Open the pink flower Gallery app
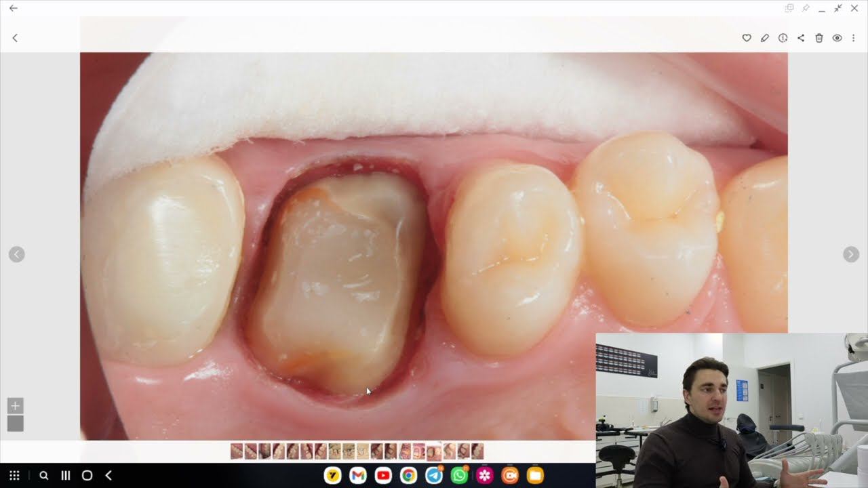The height and width of the screenshot is (488, 868). pos(485,476)
